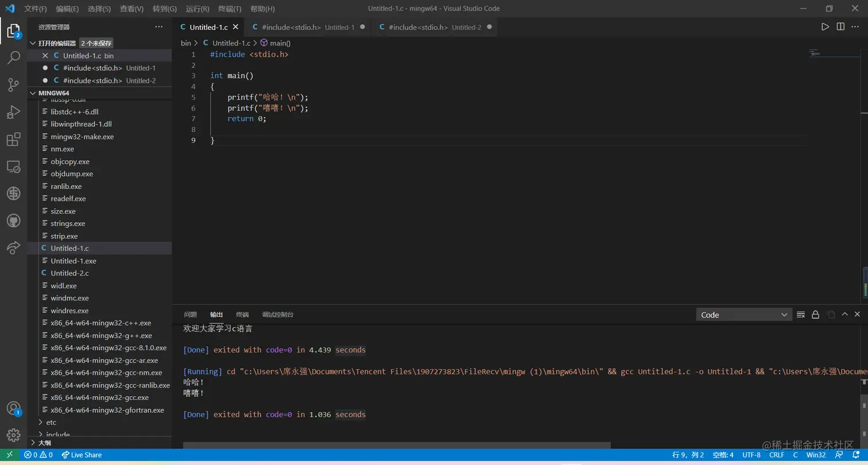Select x86_64-w64-mingw32-gcc.exe file
This screenshot has width=868, height=465.
pyautogui.click(x=100, y=397)
